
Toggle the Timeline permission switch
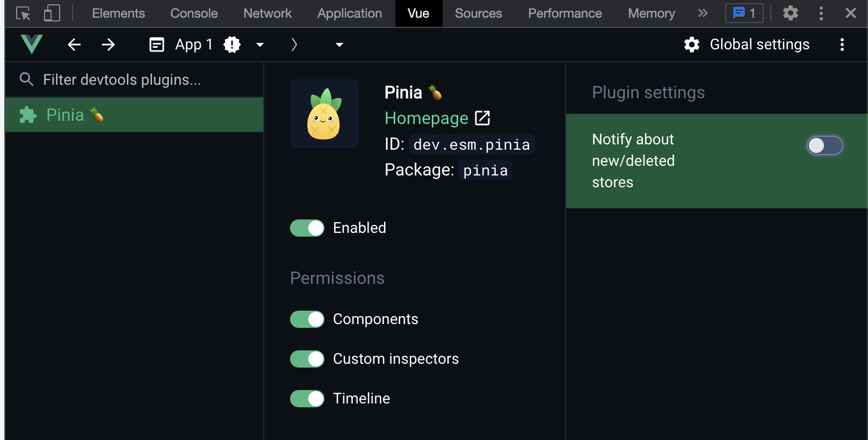[307, 399]
